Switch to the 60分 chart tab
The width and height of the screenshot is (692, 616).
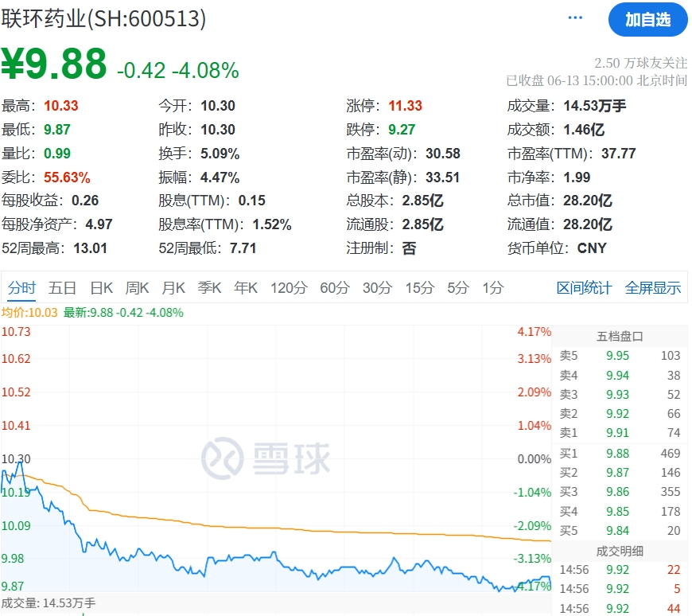tap(335, 288)
